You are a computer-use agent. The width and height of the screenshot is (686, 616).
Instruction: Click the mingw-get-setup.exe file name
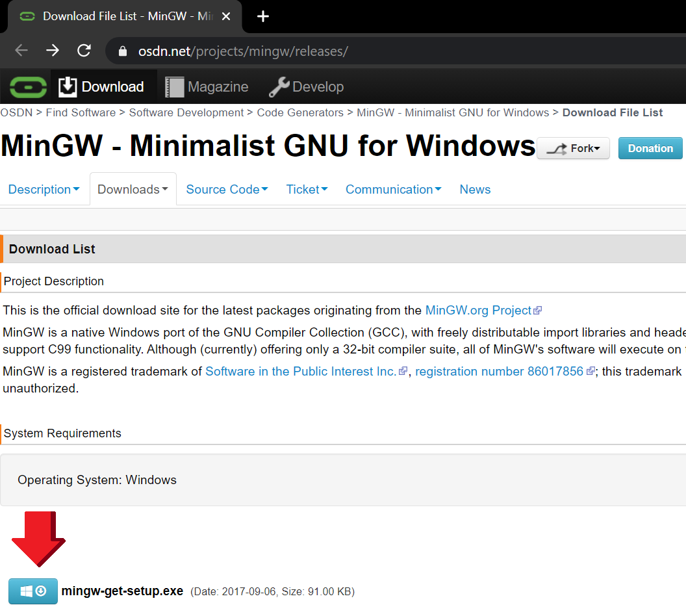(x=122, y=591)
